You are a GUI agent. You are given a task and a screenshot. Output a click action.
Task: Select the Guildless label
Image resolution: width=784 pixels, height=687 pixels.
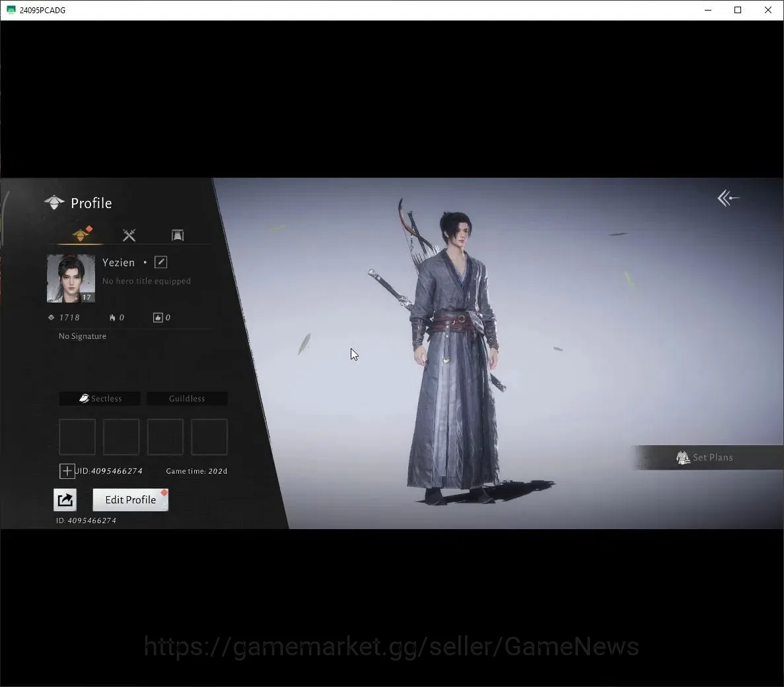187,398
